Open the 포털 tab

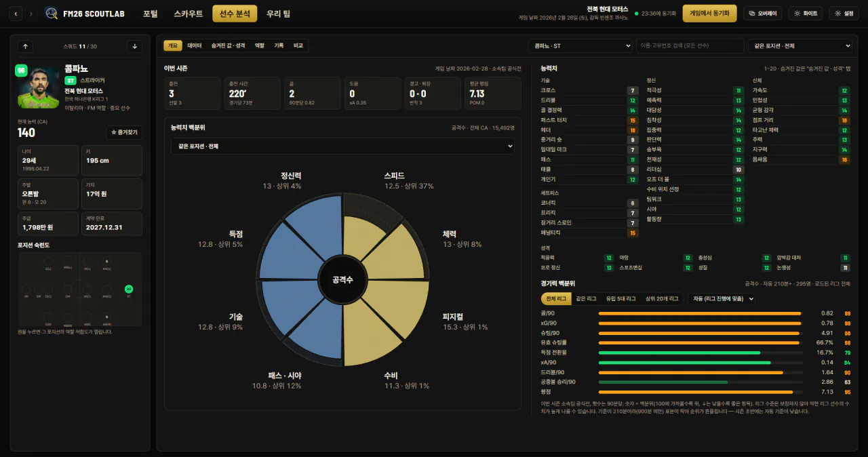pos(150,14)
